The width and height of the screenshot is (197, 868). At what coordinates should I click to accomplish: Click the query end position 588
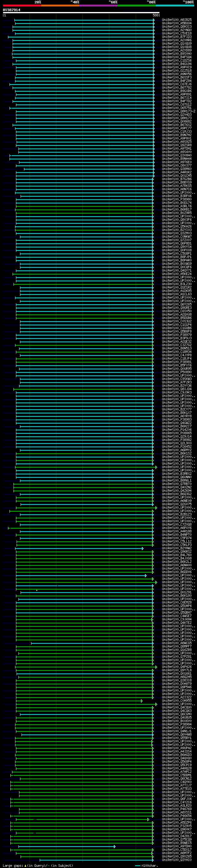pyautogui.click(x=155, y=15)
